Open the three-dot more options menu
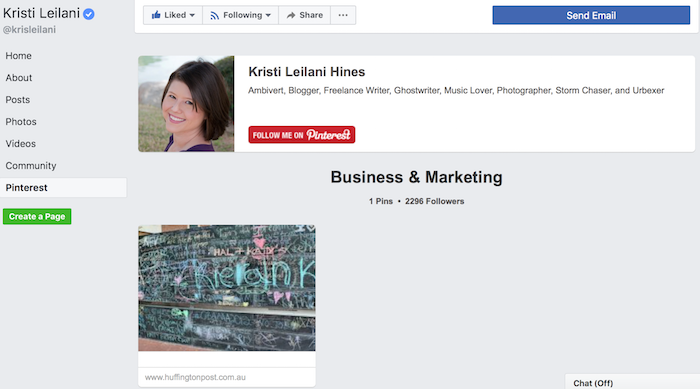 [x=343, y=15]
